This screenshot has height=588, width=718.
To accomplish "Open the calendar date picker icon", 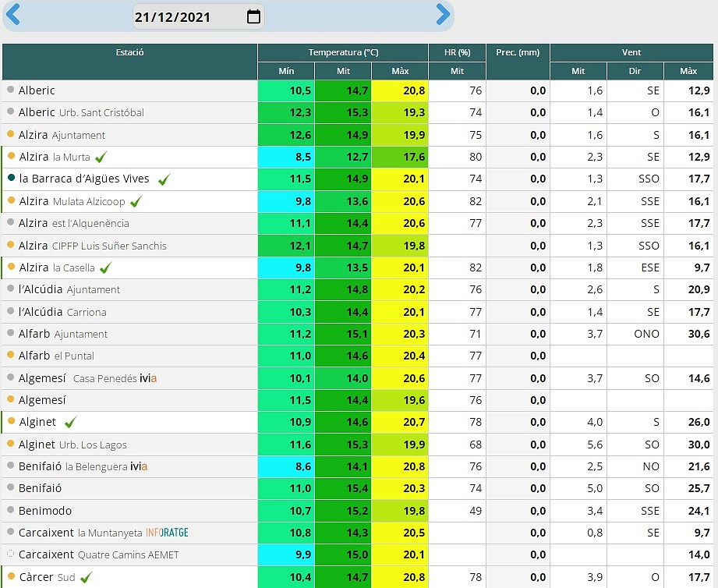I will (x=253, y=16).
